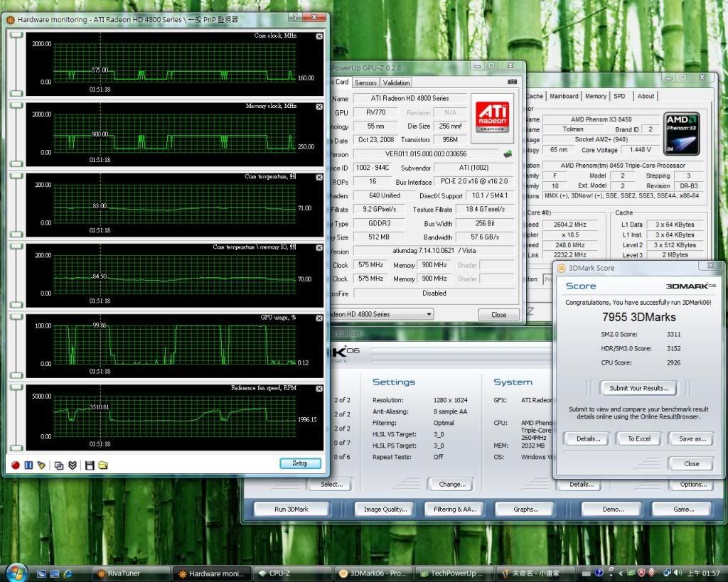The height and width of the screenshot is (582, 728).
Task: Click the blue help question mark tray icon
Action: coord(599,573)
